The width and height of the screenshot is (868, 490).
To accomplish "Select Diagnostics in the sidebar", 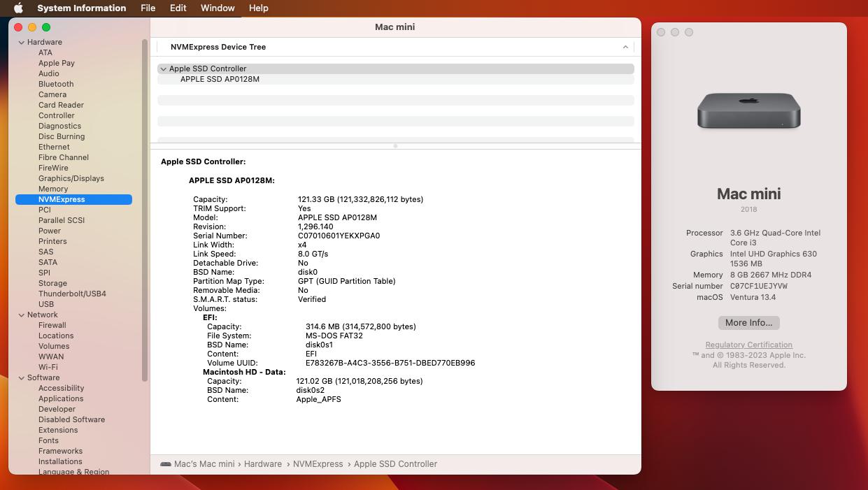I will (x=60, y=126).
